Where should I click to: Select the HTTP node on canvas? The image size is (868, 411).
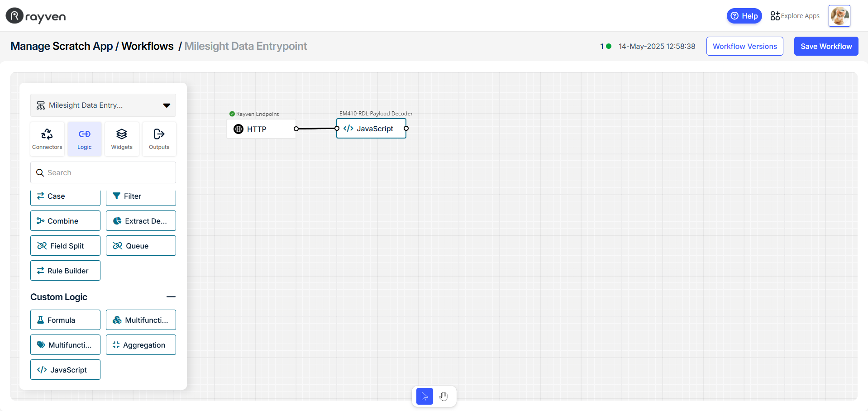click(x=261, y=129)
